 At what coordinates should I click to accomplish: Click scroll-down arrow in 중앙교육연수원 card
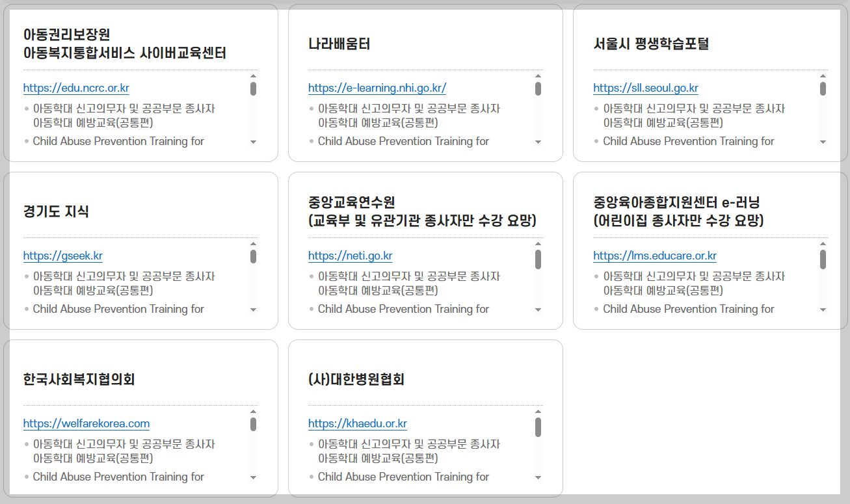click(x=538, y=310)
